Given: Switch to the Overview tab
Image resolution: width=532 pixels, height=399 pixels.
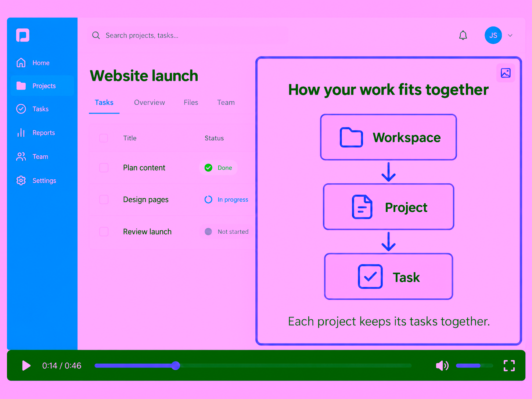Looking at the screenshot, I should 150,103.
